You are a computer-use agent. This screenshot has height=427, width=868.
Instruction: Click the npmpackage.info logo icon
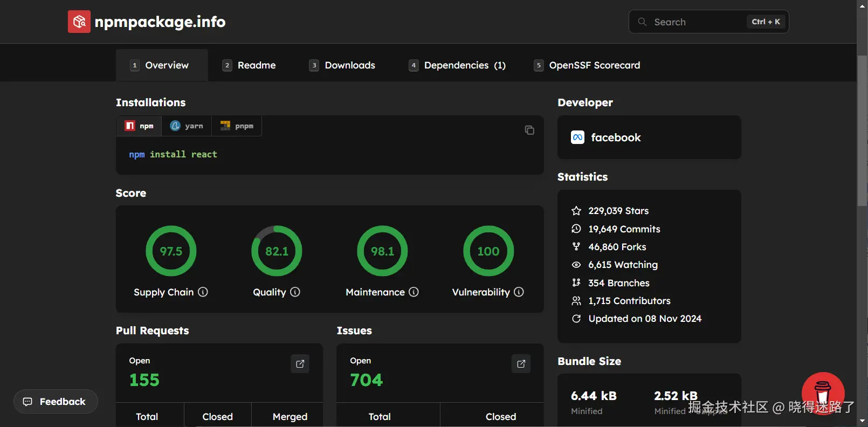[x=79, y=22]
